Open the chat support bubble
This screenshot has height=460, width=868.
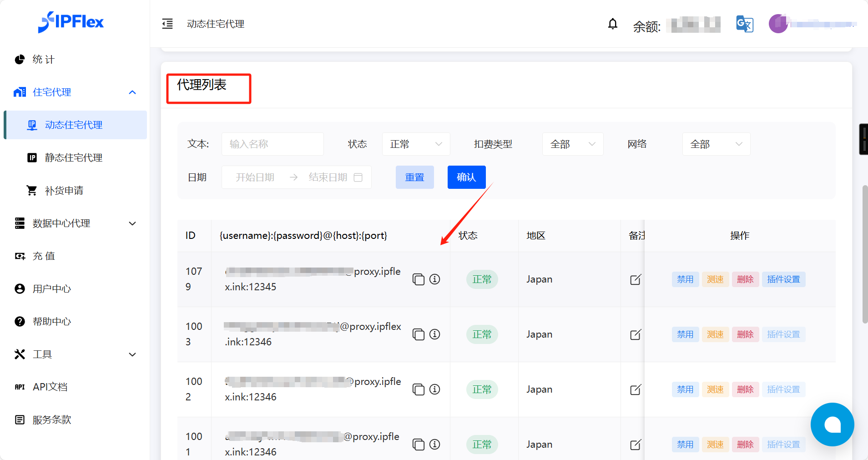(832, 424)
